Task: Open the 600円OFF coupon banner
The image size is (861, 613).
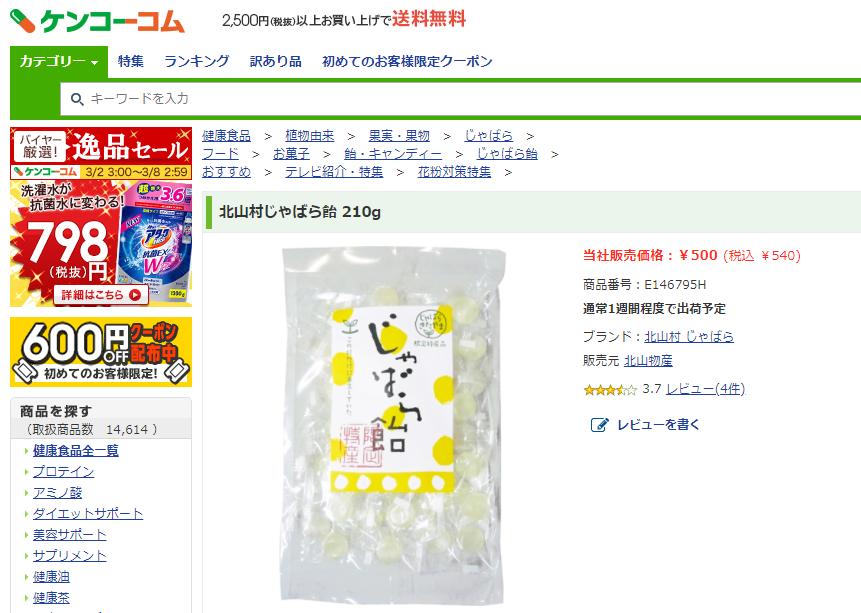Action: [x=101, y=352]
